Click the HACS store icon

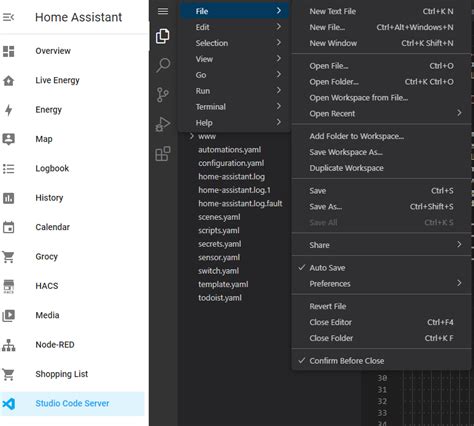coord(8,286)
